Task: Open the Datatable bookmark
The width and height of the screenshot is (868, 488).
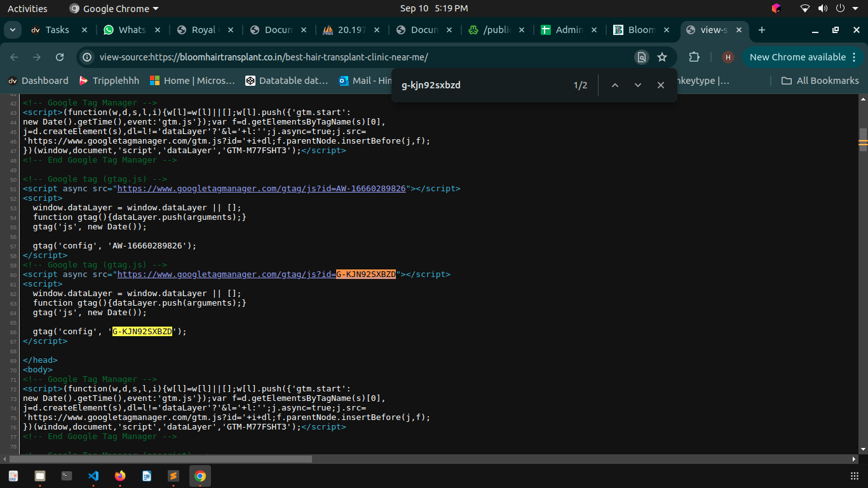Action: pyautogui.click(x=287, y=81)
